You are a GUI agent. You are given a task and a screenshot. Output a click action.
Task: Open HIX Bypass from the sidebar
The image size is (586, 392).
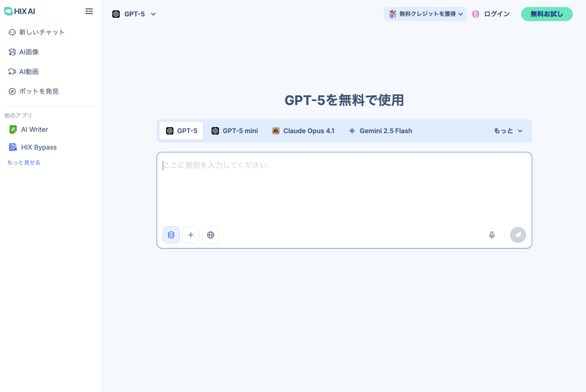39,147
